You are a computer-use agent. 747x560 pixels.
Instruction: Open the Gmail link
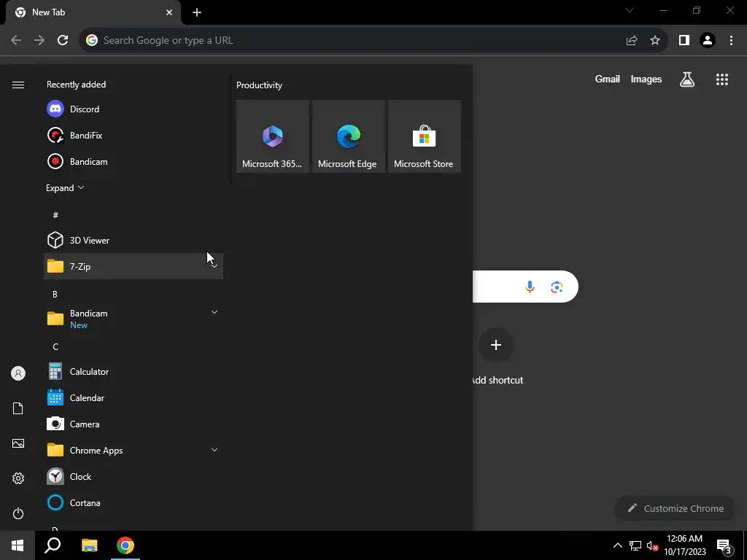coord(608,79)
